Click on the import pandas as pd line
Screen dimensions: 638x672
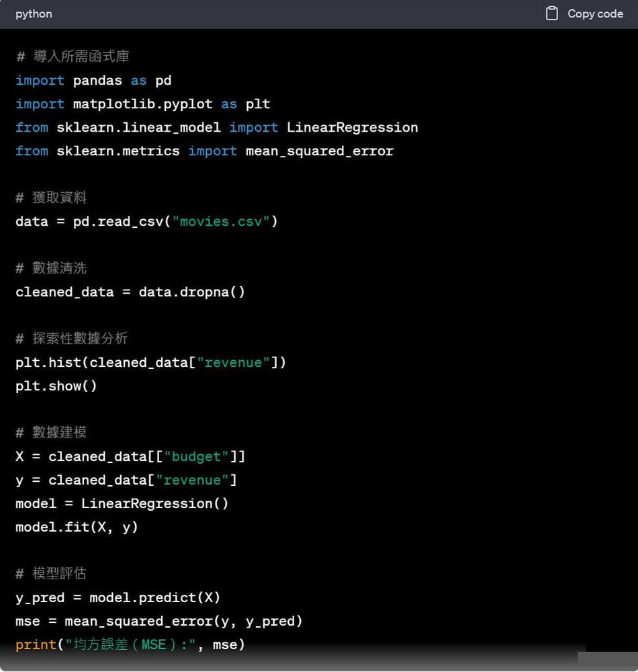[93, 81]
